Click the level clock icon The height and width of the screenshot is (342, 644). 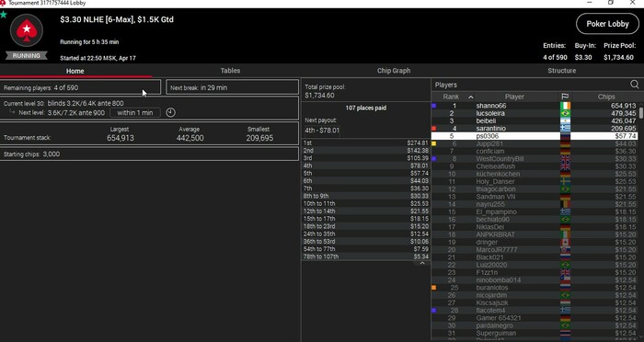pyautogui.click(x=170, y=112)
